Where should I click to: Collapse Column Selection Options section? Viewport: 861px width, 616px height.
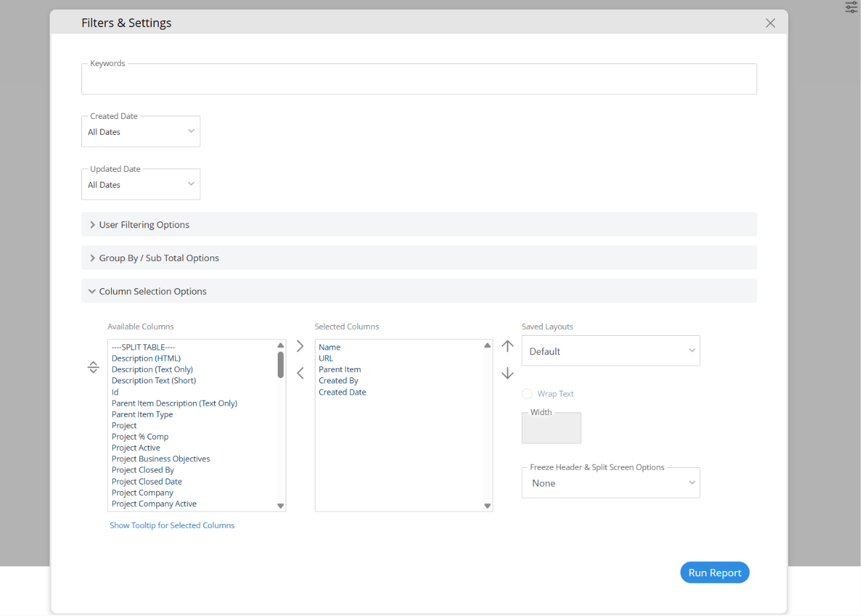(419, 291)
